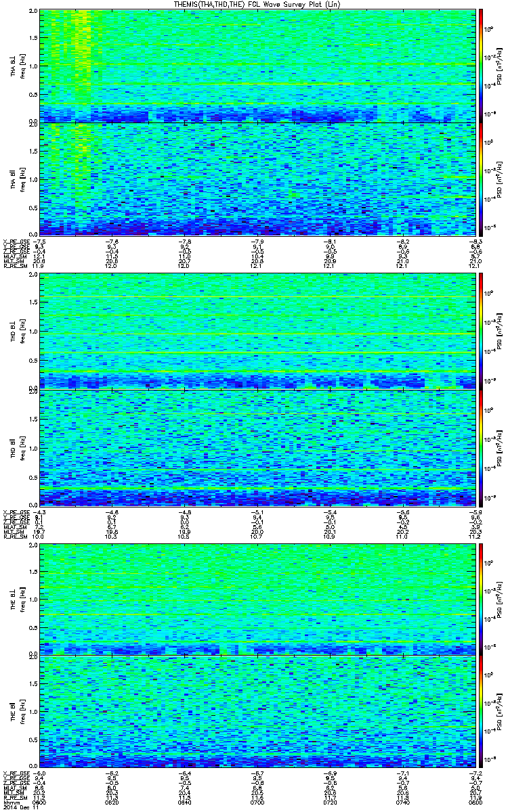Image resolution: width=508 pixels, height=812 pixels.
Task: Click the PSD [nT²/Hz] label of THE BL colorbar
Action: point(499,599)
